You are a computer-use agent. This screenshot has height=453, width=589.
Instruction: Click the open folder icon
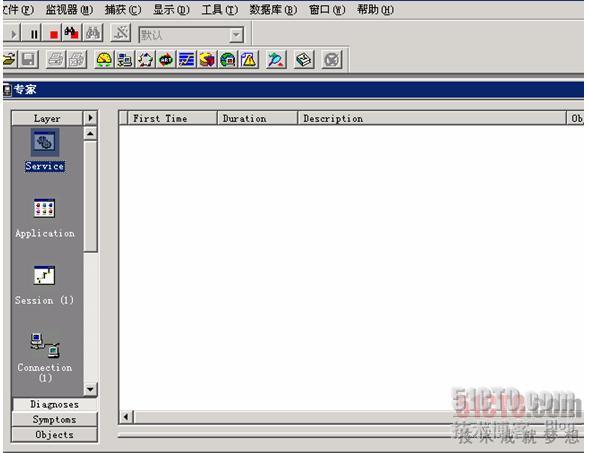point(9,59)
